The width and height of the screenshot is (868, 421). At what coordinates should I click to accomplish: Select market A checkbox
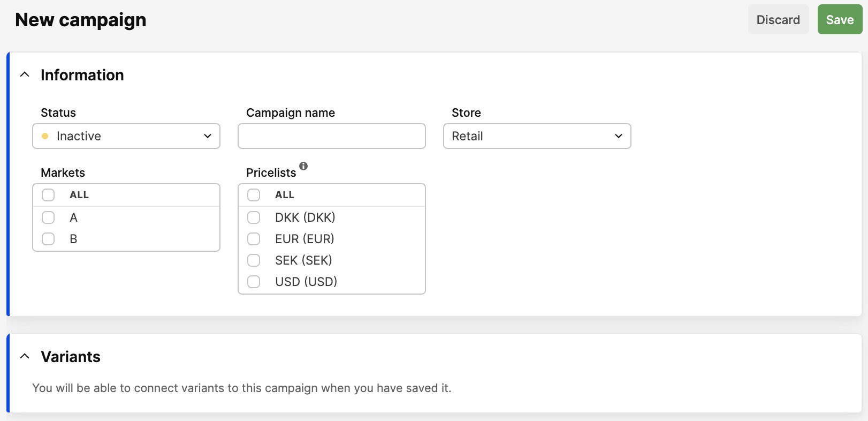coord(48,217)
